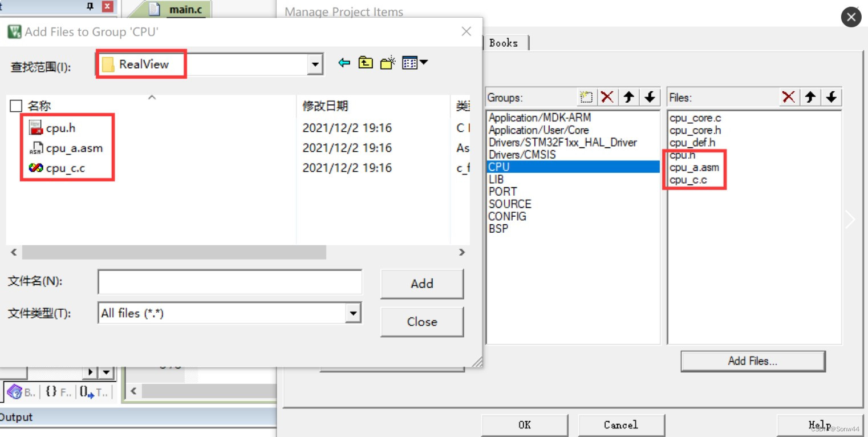
Task: Select the CONFIG group
Action: pyautogui.click(x=507, y=217)
